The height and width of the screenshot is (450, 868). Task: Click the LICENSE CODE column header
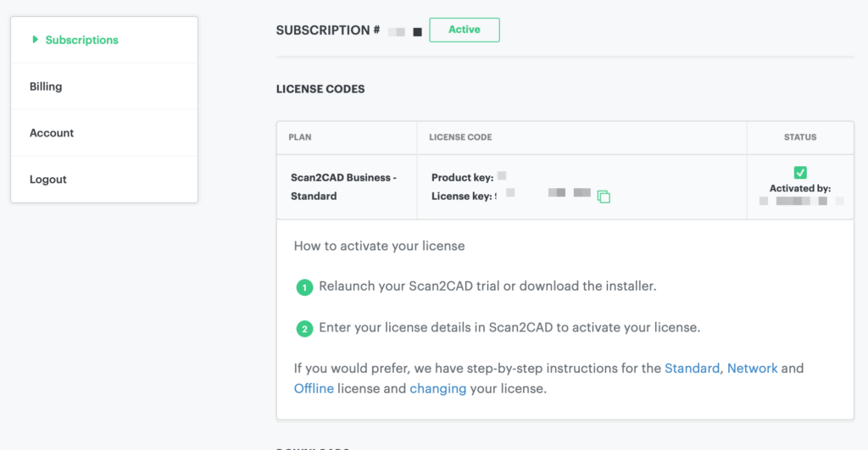460,137
